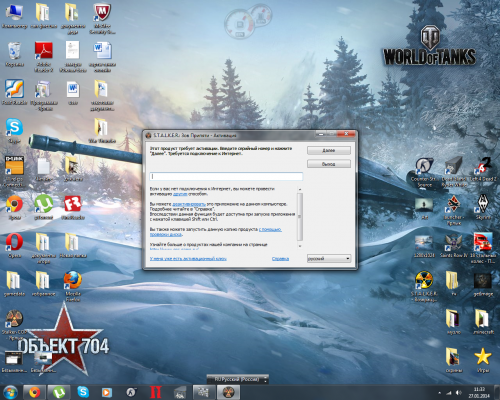Image resolution: width=500 pixels, height=400 pixels.
Task: Open Skype from the taskbar
Action: (83, 392)
